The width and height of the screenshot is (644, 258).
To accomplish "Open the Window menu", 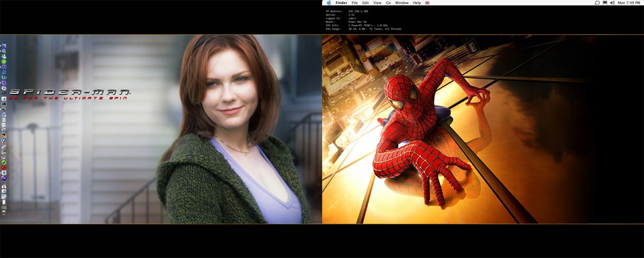I will pyautogui.click(x=402, y=3).
